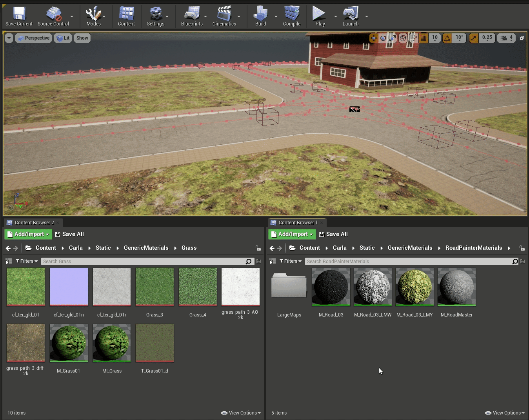Select the M_Road_03_LMY material thumbnail
The image size is (529, 420).
pos(414,287)
